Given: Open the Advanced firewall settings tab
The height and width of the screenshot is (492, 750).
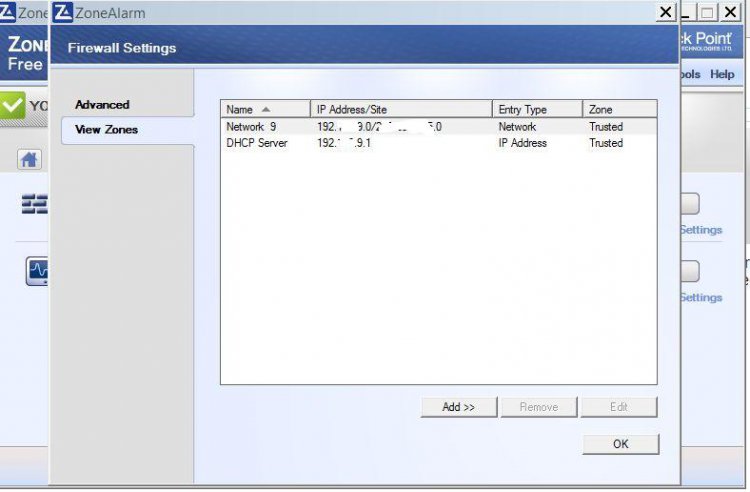Looking at the screenshot, I should click(102, 104).
